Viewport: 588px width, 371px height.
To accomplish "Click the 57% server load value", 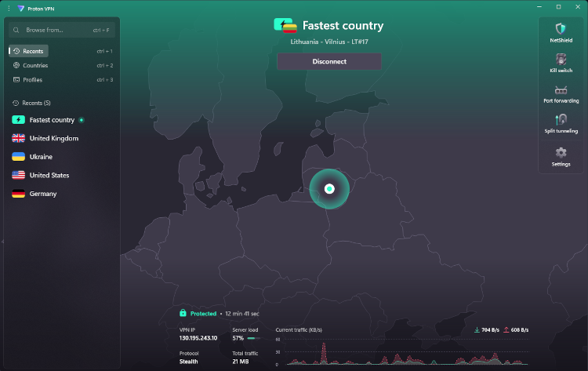I will pyautogui.click(x=238, y=338).
